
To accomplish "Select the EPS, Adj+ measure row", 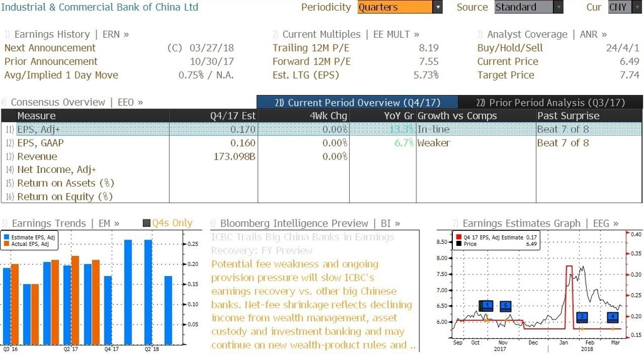I will pos(321,129).
